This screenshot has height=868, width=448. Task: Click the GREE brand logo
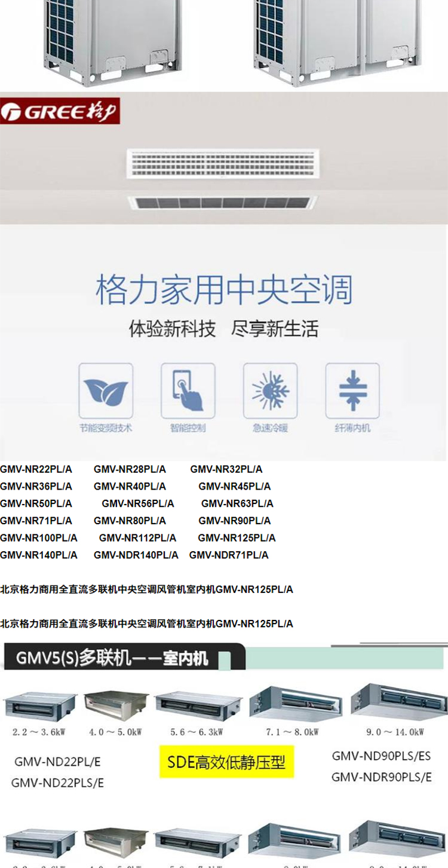[60, 111]
